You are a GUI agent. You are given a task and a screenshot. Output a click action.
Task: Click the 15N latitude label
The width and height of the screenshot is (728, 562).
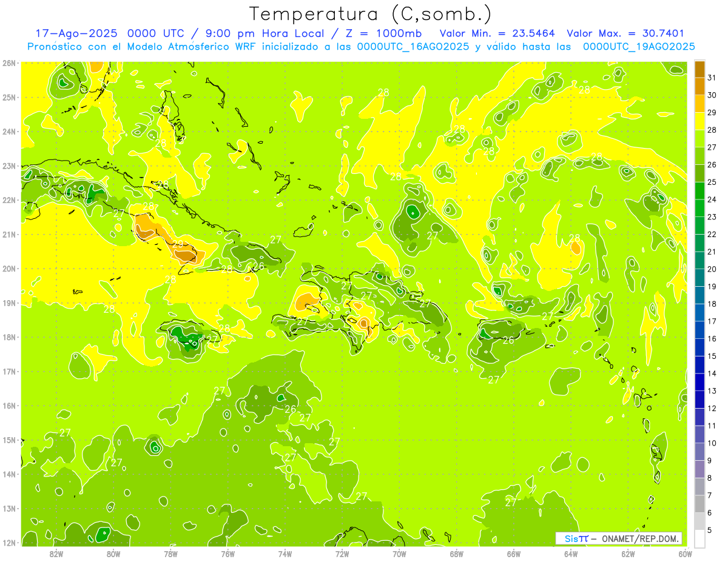coord(9,440)
